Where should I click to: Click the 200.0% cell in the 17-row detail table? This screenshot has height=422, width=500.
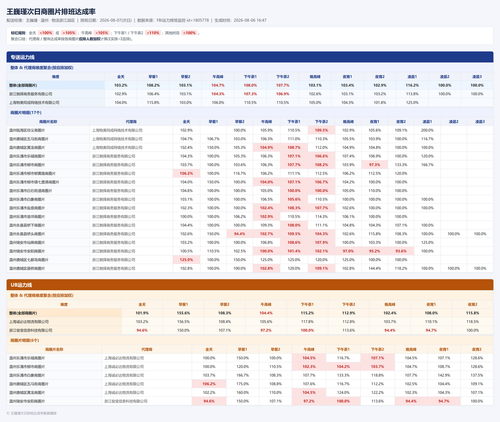tap(427, 130)
